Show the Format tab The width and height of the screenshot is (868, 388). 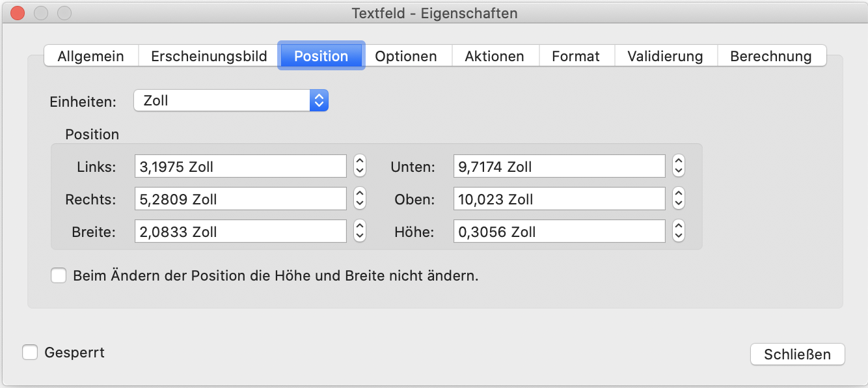575,56
